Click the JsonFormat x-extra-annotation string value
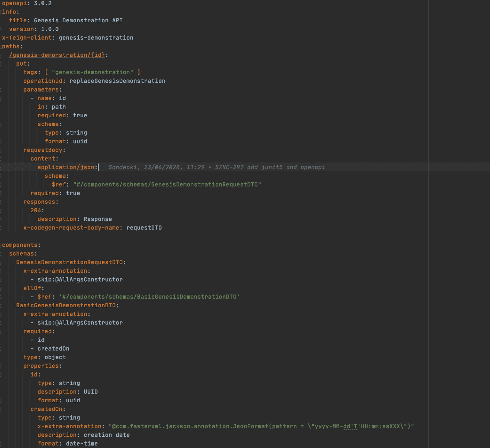This screenshot has height=448, width=490. pos(261,427)
